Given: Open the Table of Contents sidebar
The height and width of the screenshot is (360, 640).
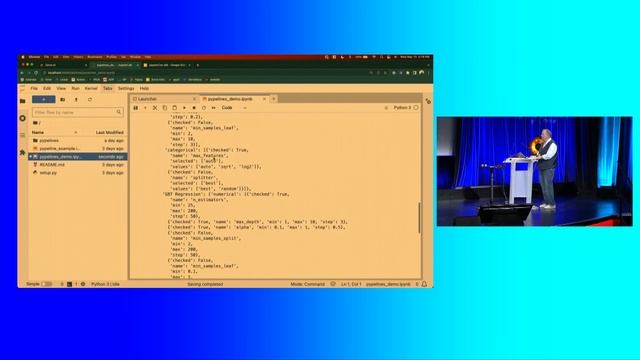Looking at the screenshot, I should [x=22, y=135].
